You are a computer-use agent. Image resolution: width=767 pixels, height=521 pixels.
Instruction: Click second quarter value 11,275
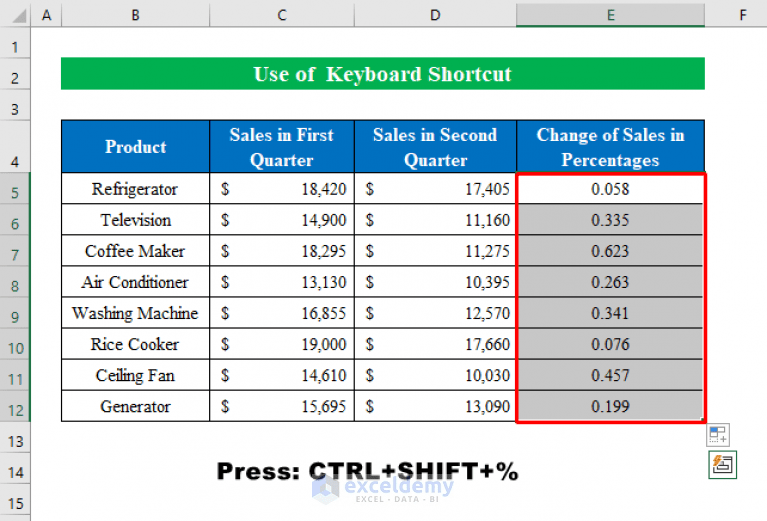pos(435,250)
